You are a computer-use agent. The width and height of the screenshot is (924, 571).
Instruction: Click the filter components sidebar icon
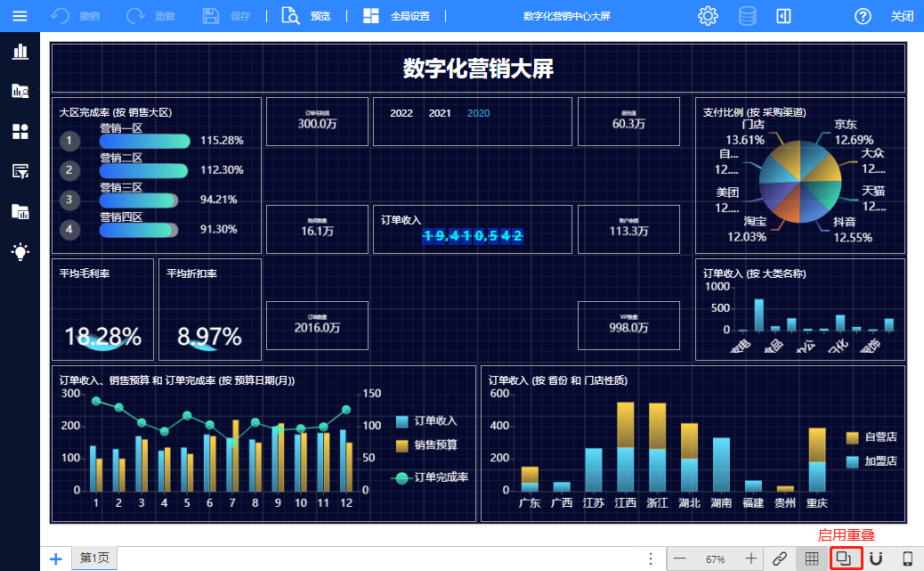(20, 171)
